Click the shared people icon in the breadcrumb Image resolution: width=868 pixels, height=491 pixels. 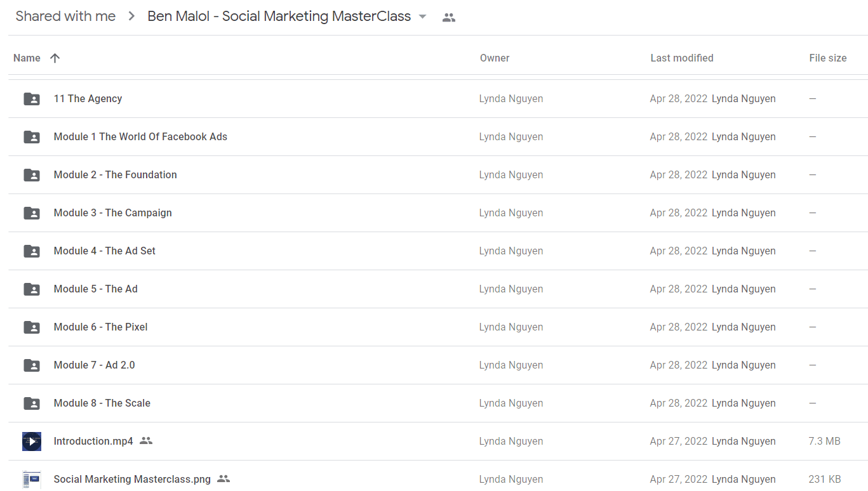pyautogui.click(x=449, y=18)
